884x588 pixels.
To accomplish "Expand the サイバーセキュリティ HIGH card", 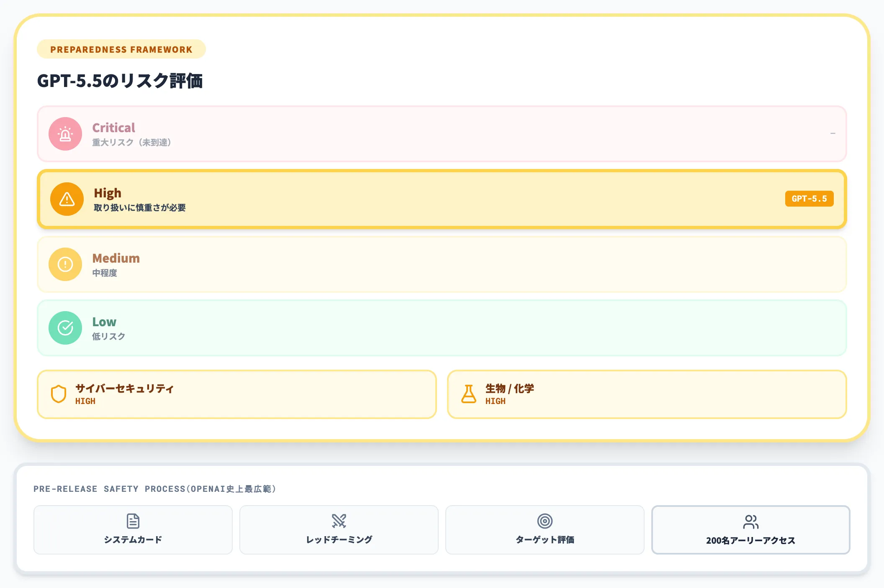I will click(x=236, y=394).
